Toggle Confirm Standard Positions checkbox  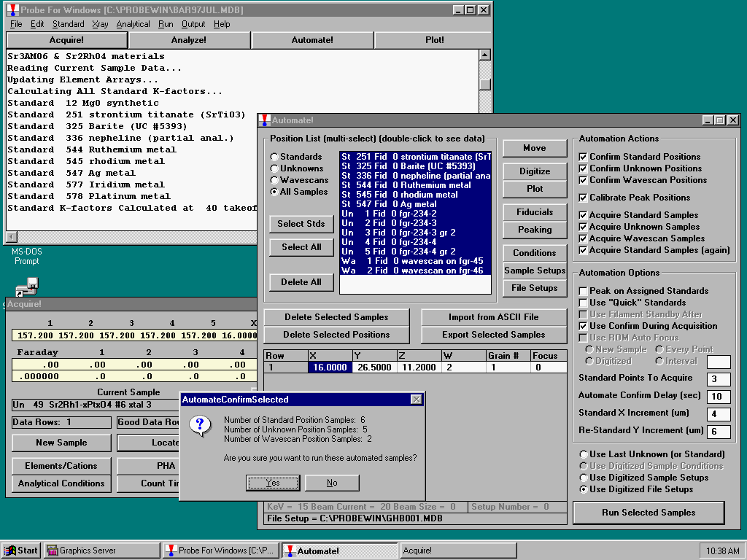pos(583,157)
